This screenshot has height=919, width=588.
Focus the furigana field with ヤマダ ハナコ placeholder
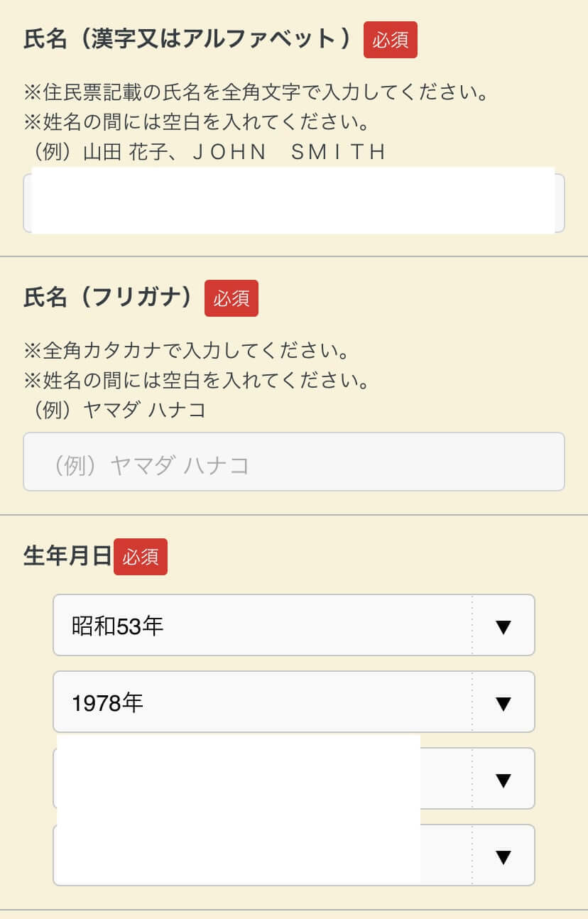coord(294,462)
